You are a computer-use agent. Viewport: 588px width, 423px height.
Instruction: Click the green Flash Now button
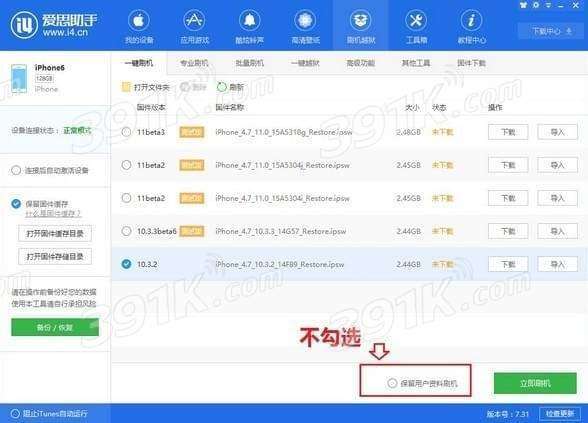(x=535, y=383)
